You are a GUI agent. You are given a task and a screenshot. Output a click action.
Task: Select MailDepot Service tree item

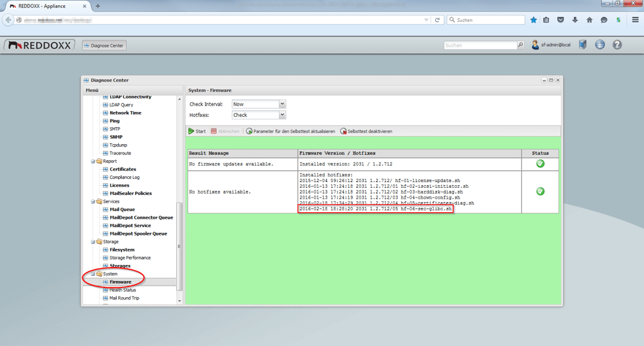click(130, 225)
